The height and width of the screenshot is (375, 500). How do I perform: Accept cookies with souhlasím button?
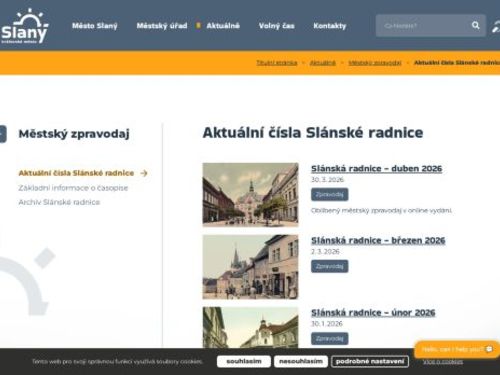[x=244, y=361]
